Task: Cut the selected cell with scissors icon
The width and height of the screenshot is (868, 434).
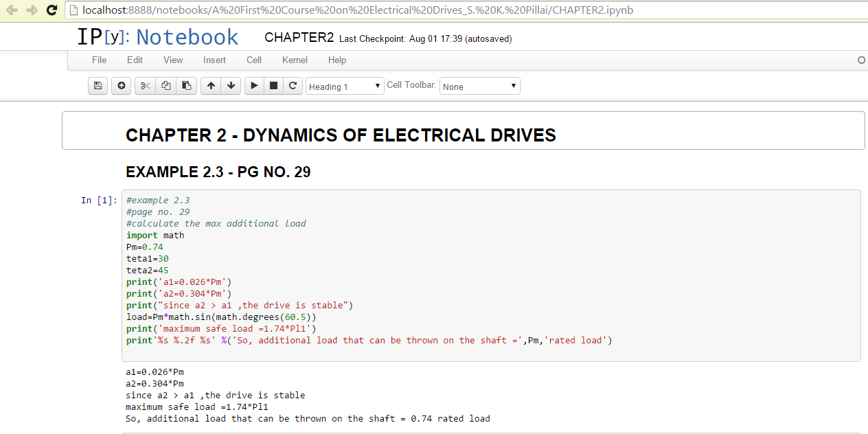Action: 145,86
